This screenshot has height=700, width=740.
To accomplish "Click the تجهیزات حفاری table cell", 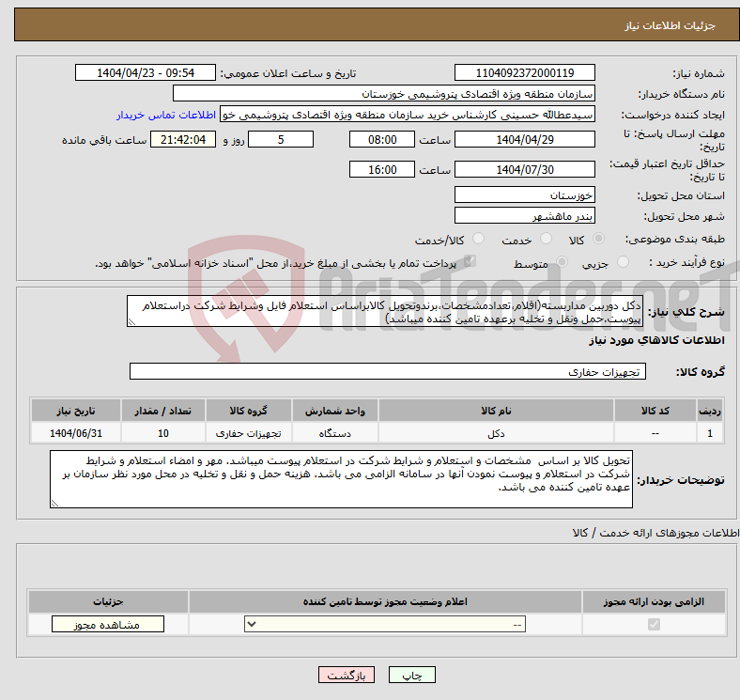I will pos(249,433).
